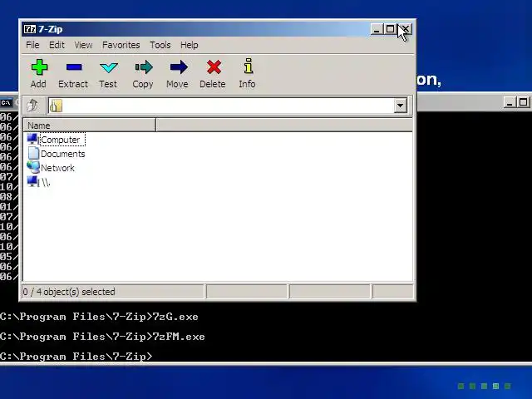
Task: Expand the address path dropdown
Action: point(401,106)
